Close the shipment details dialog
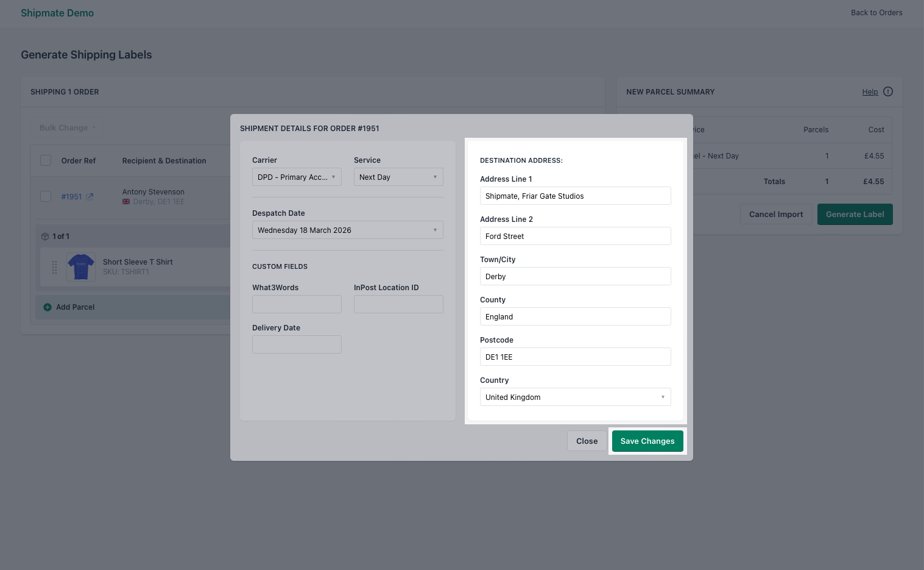 pos(587,441)
